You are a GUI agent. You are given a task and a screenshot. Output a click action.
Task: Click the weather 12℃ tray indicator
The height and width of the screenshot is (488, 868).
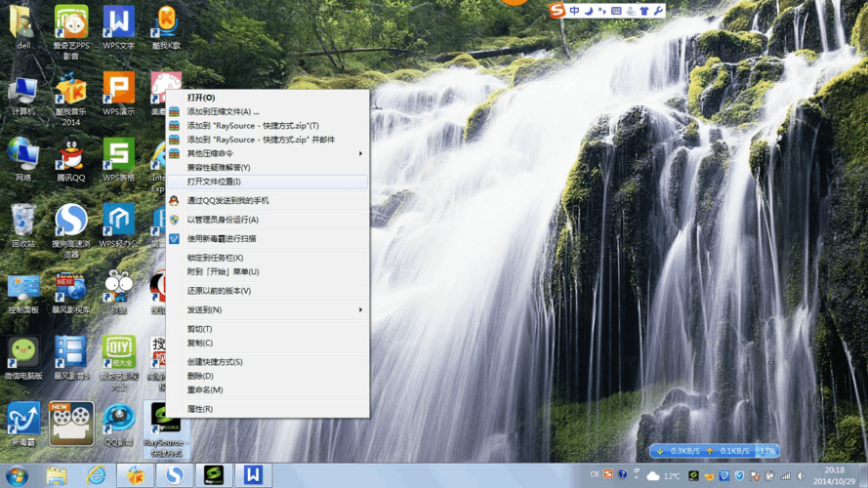point(663,476)
